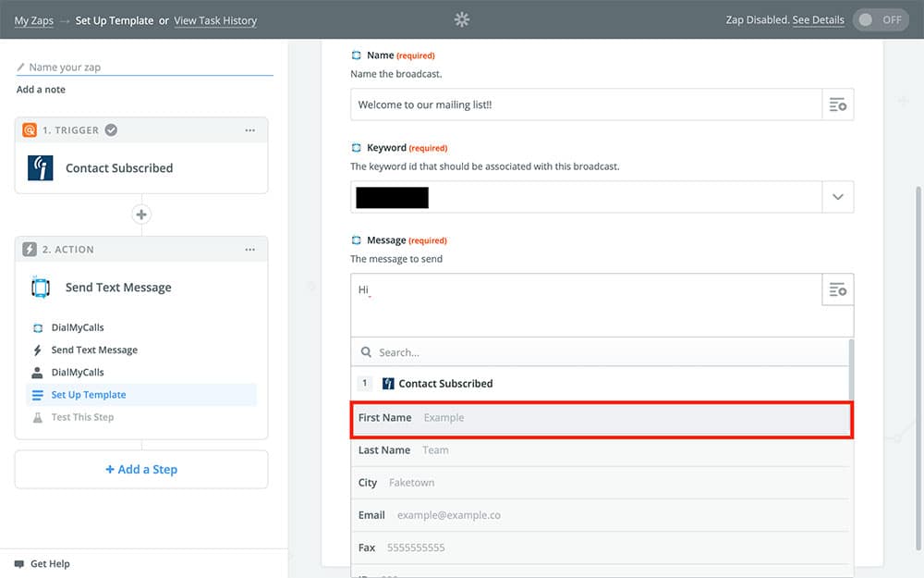924x578 pixels.
Task: Click the Send Text Message phone icon
Action: point(41,288)
